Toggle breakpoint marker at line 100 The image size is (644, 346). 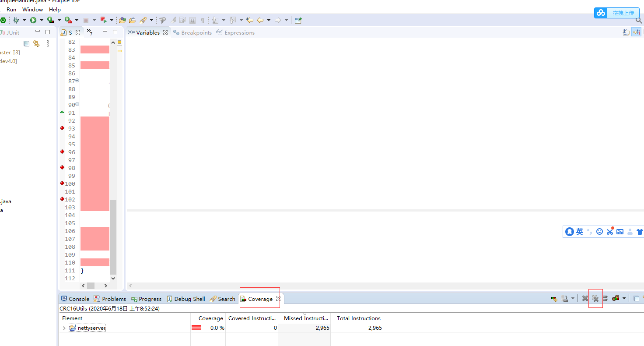coord(62,183)
